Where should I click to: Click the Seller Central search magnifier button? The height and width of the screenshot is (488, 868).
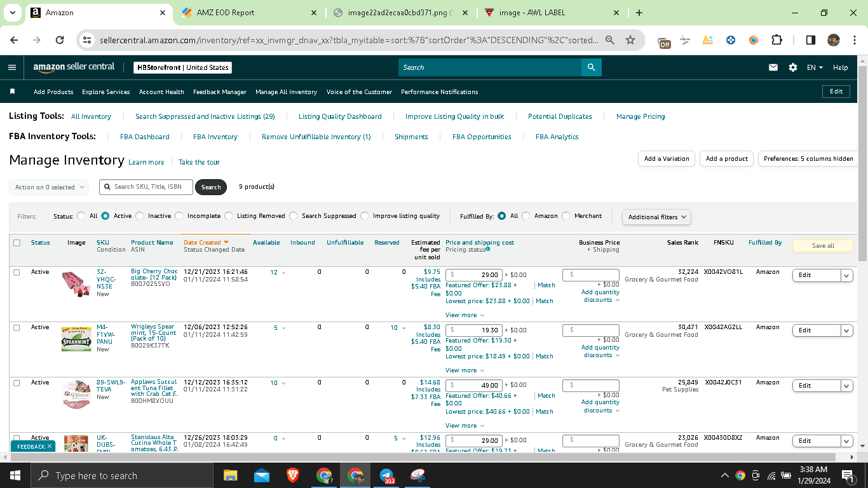(591, 67)
